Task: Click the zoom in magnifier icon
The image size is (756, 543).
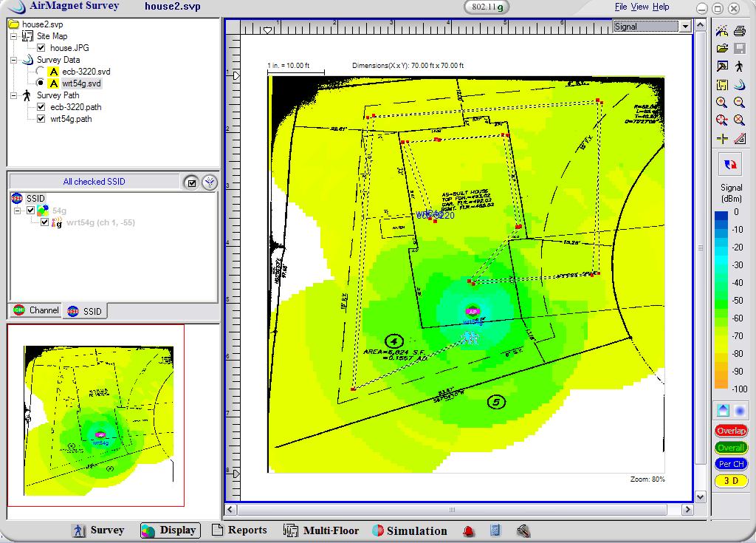Action: [722, 103]
